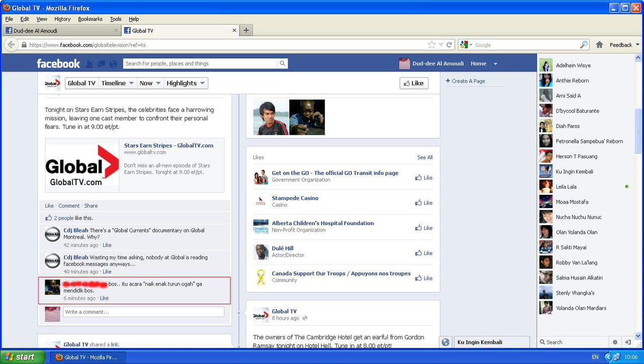This screenshot has height=364, width=644.
Task: Open notifications globe icon in header
Action: tap(113, 64)
